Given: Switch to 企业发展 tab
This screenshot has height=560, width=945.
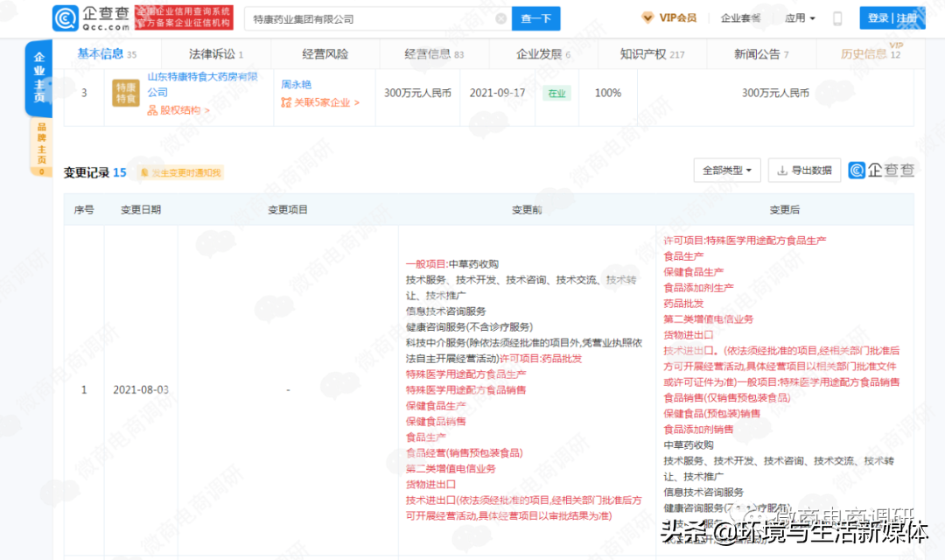Looking at the screenshot, I should point(543,53).
